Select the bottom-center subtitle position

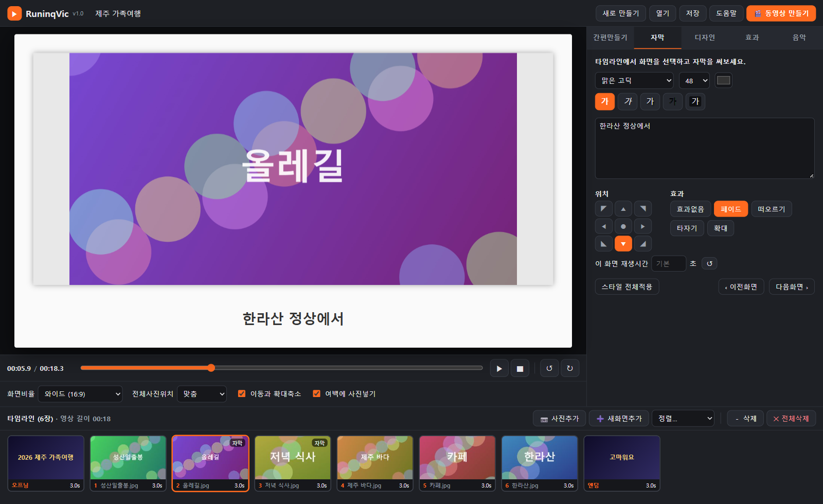623,244
